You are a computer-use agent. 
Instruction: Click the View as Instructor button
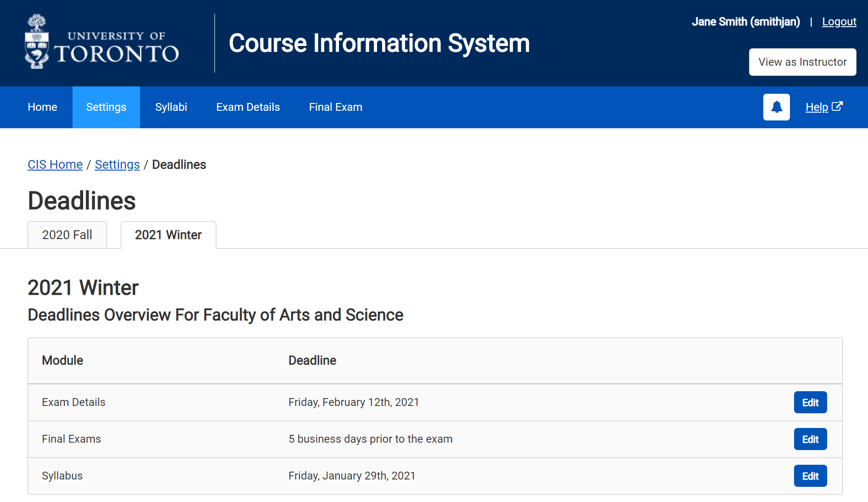point(802,62)
